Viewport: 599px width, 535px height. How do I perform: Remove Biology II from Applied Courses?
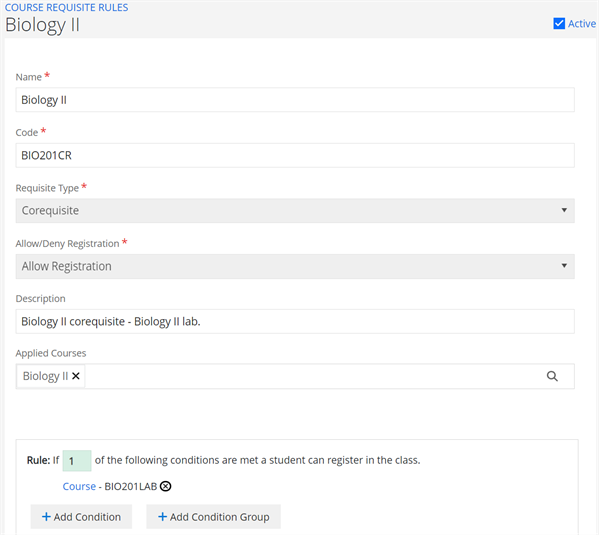[76, 376]
